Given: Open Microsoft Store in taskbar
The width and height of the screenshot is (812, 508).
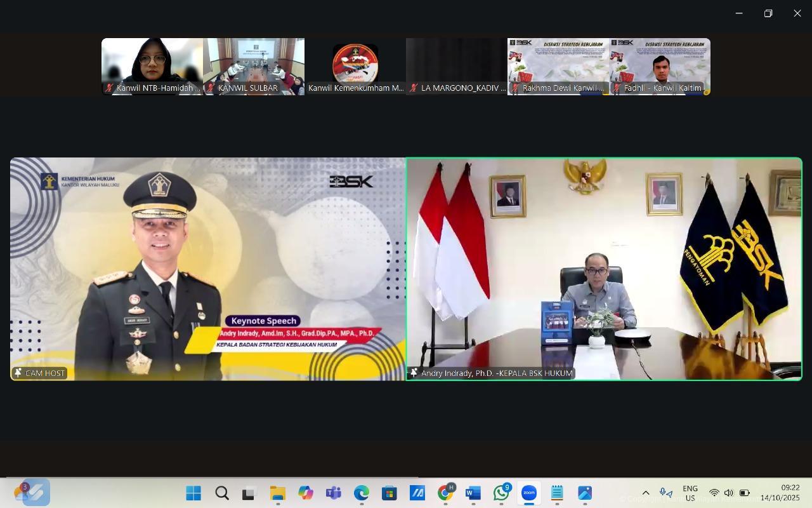Looking at the screenshot, I should (x=389, y=493).
